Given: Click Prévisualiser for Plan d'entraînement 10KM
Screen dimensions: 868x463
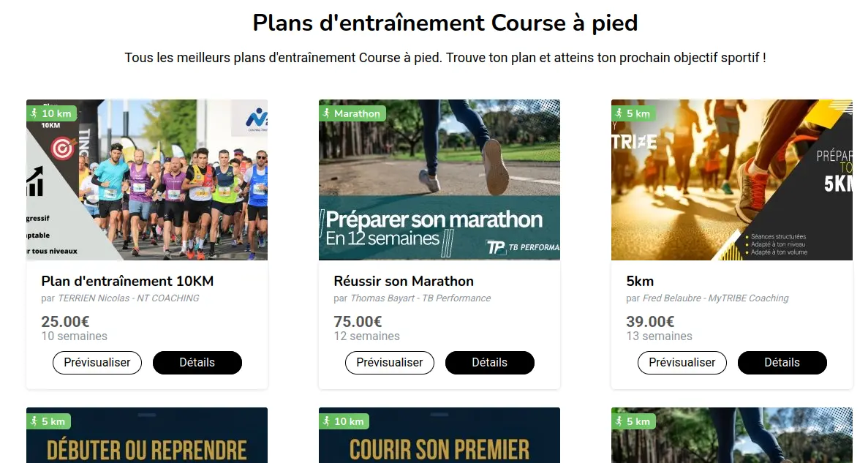Looking at the screenshot, I should coord(97,362).
